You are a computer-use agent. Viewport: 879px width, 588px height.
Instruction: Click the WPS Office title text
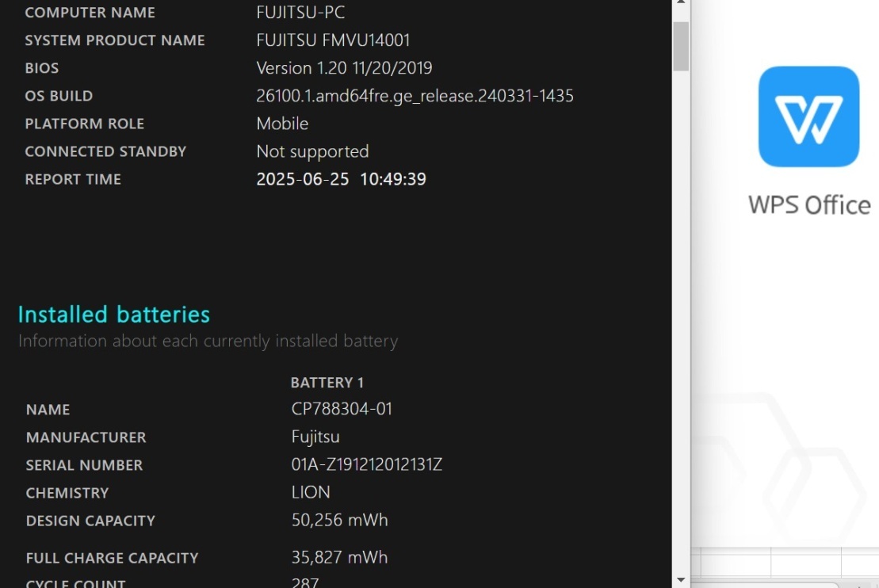[809, 205]
